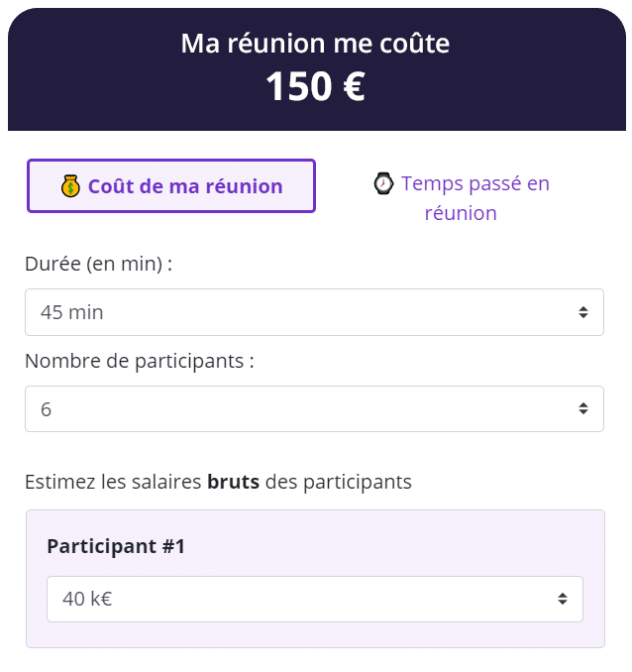This screenshot has width=632, height=672.
Task: Open the 45 min duration dropdown
Action: 297,312
